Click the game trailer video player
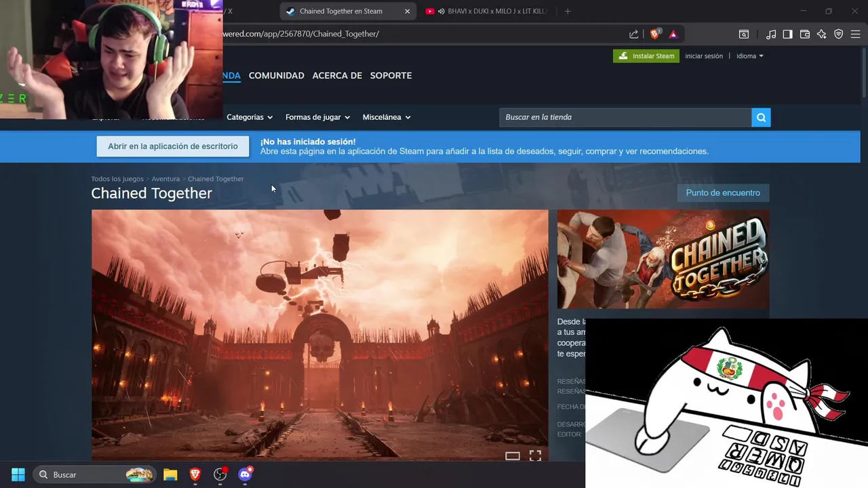Viewport: 868px width, 488px height. tap(319, 335)
